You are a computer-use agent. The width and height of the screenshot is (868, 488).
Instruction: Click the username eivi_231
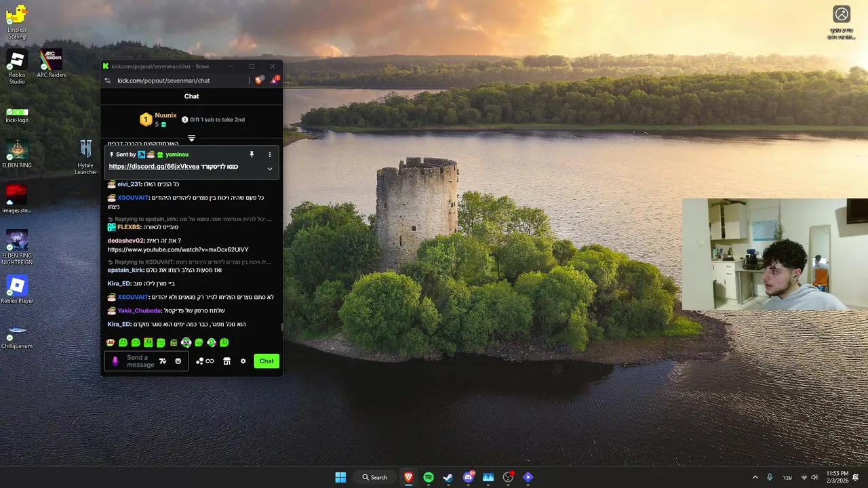tap(129, 184)
